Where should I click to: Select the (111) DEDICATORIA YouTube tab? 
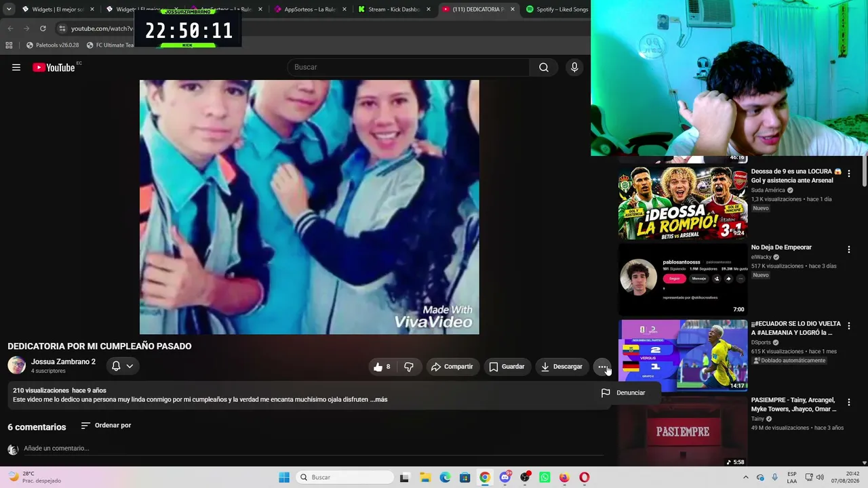coord(478,9)
